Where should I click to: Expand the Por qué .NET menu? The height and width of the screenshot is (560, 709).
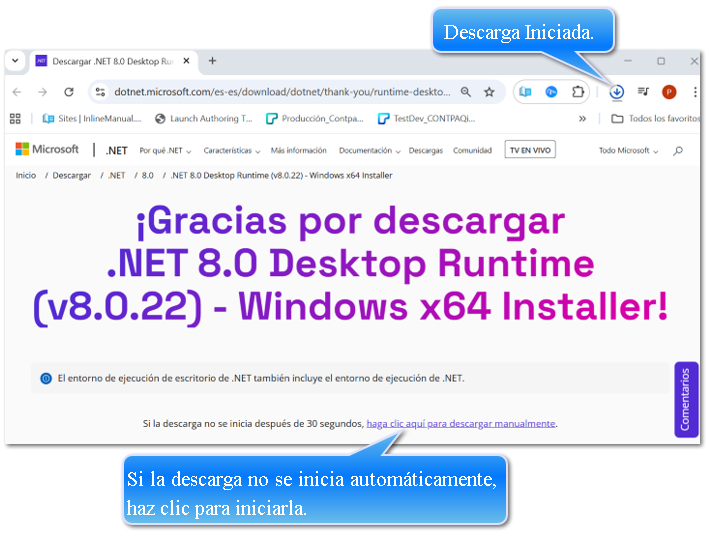(x=165, y=151)
